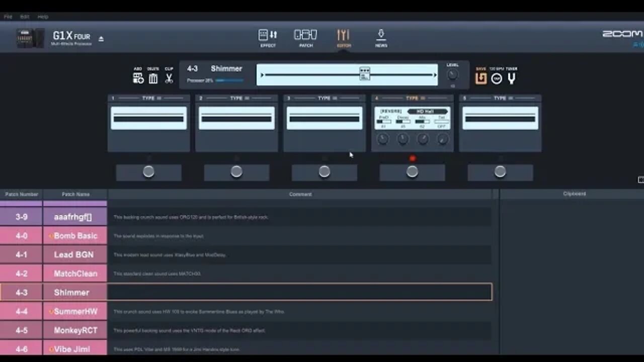Image resolution: width=644 pixels, height=362 pixels.
Task: Click patch number 4-2 cell
Action: tap(21, 274)
